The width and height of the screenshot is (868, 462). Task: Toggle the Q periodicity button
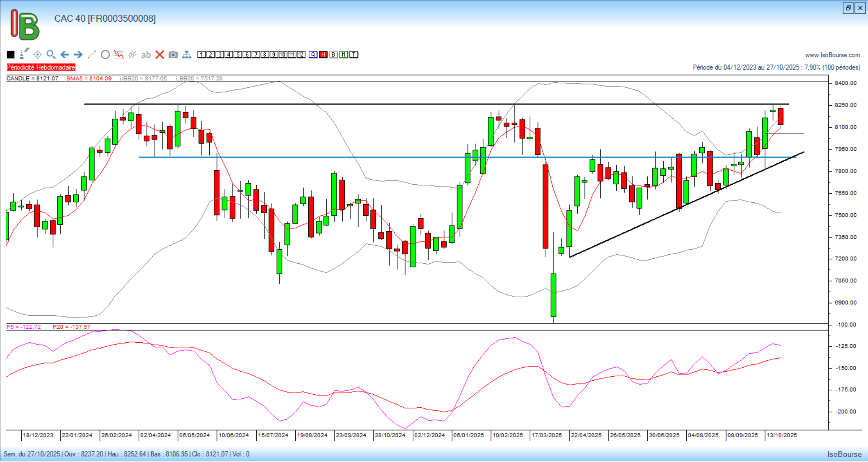313,55
